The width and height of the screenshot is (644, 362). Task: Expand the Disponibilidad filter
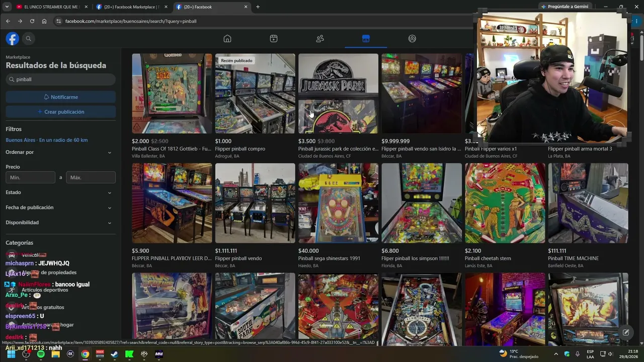click(x=60, y=223)
